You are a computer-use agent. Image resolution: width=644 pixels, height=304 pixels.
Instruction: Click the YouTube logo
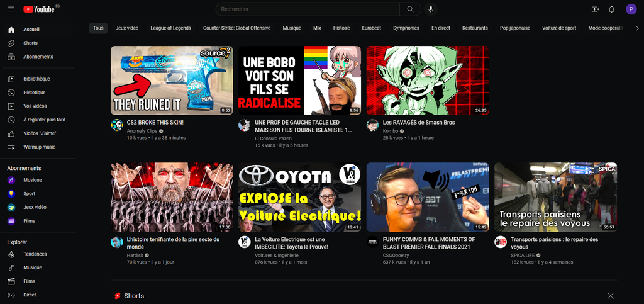click(x=39, y=9)
